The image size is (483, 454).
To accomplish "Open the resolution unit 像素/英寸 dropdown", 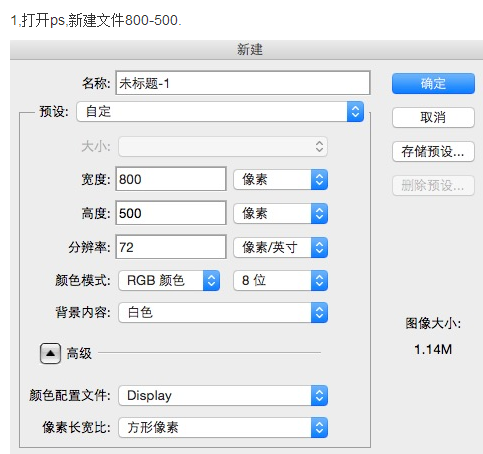I will point(281,247).
